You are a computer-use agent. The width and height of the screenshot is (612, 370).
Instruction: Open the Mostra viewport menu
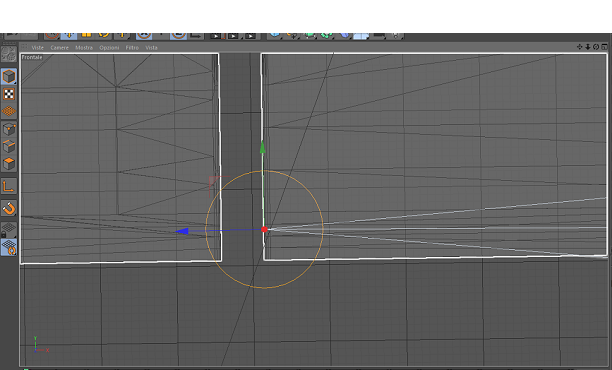tap(84, 48)
